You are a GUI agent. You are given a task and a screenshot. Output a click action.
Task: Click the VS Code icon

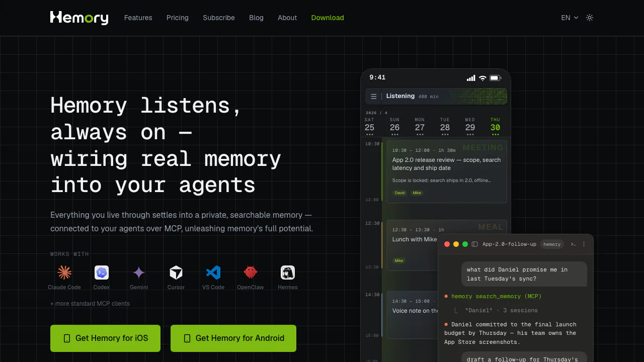pos(213,273)
